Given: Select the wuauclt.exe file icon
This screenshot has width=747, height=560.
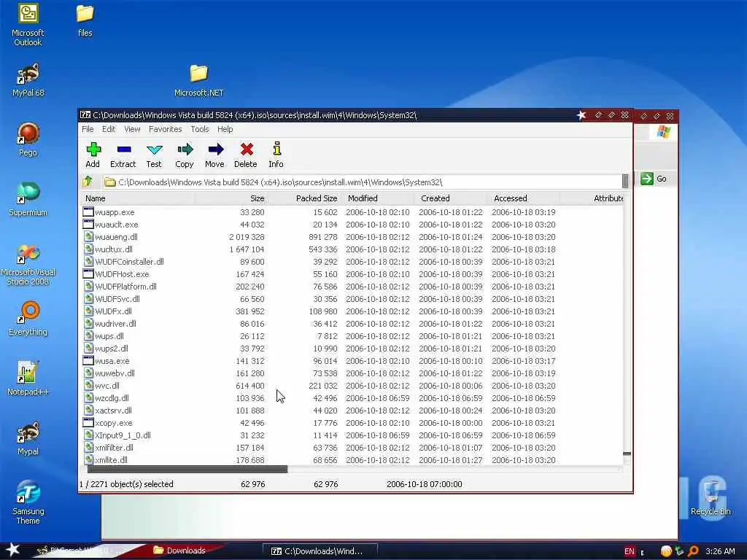Looking at the screenshot, I should point(88,225).
